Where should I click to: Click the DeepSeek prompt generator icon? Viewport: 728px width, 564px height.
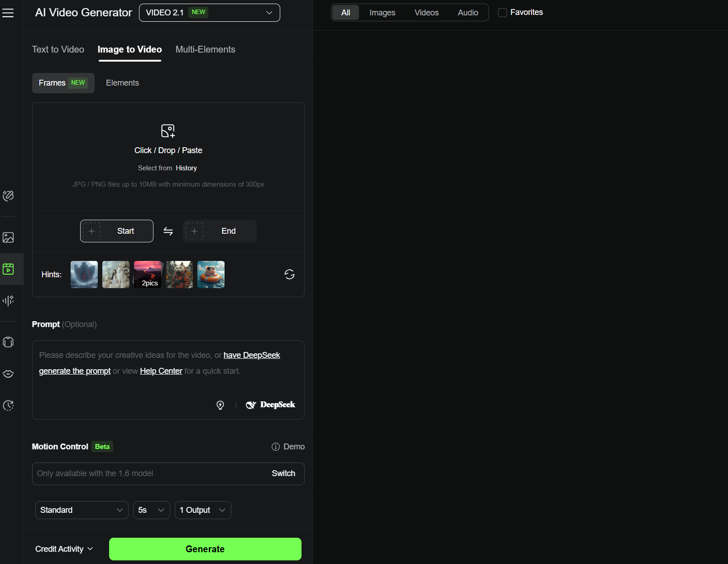pyautogui.click(x=270, y=405)
